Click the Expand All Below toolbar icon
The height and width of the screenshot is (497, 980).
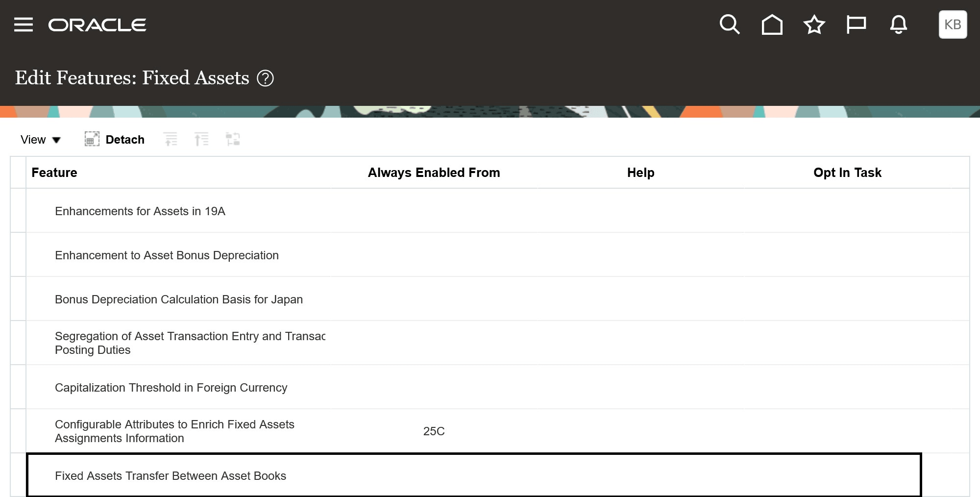201,139
